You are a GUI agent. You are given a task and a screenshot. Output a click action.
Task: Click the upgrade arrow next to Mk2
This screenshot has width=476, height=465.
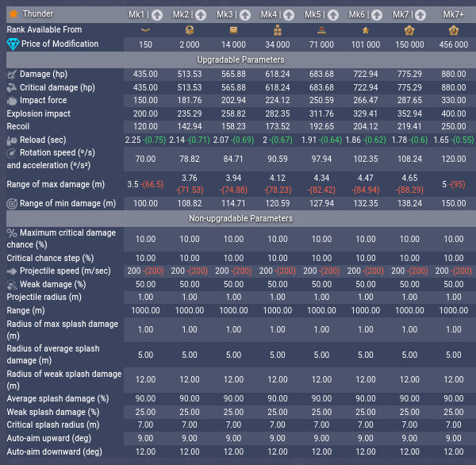click(x=201, y=15)
